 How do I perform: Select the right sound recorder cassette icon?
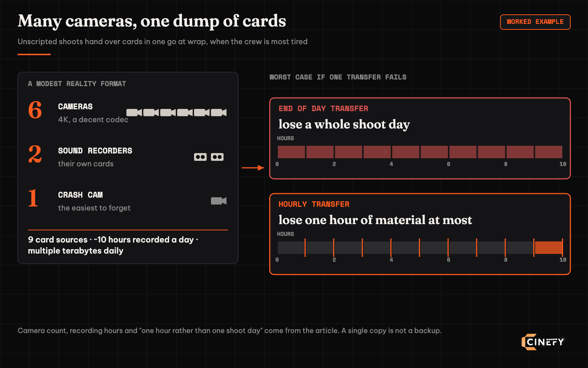217,157
